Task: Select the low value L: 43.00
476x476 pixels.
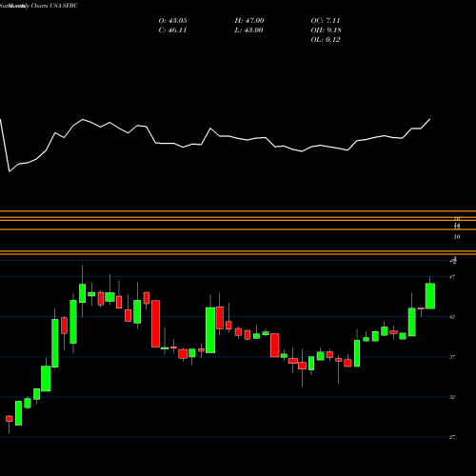Action: pos(249,30)
